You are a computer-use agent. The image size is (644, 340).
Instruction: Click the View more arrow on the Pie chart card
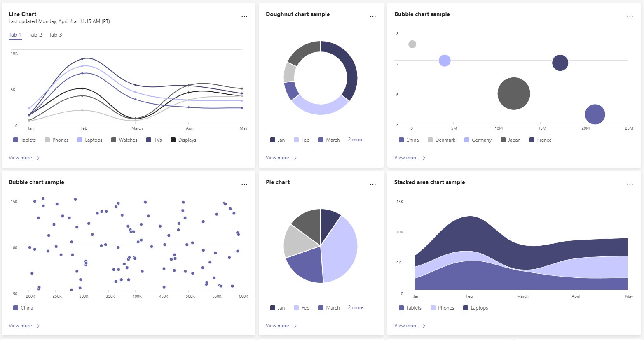pos(294,326)
